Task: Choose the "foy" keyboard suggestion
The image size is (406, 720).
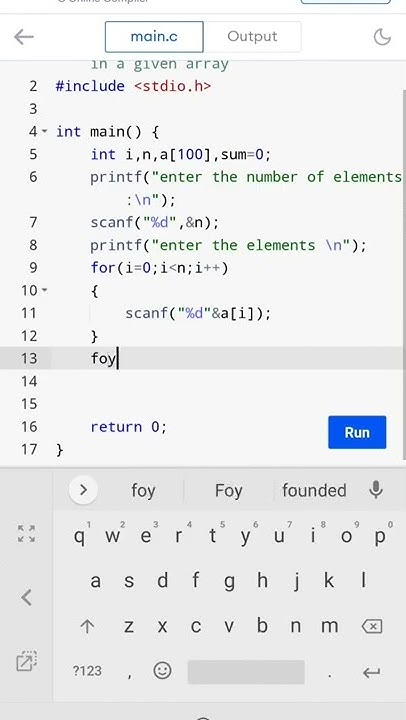Action: coord(143,490)
